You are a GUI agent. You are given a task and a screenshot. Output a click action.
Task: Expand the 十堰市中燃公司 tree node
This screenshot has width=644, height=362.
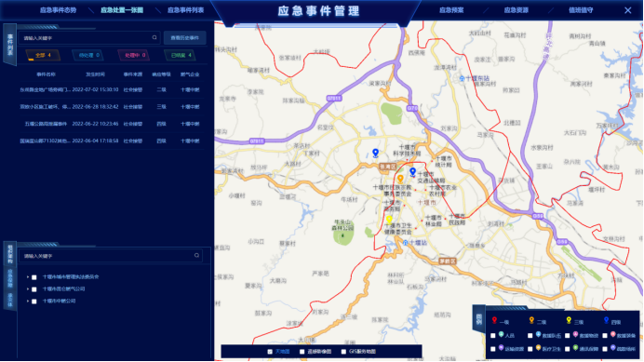tap(28, 302)
